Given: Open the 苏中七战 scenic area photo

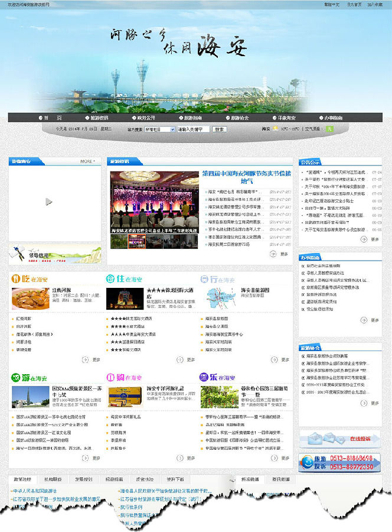Looking at the screenshot, I should click(x=31, y=397).
